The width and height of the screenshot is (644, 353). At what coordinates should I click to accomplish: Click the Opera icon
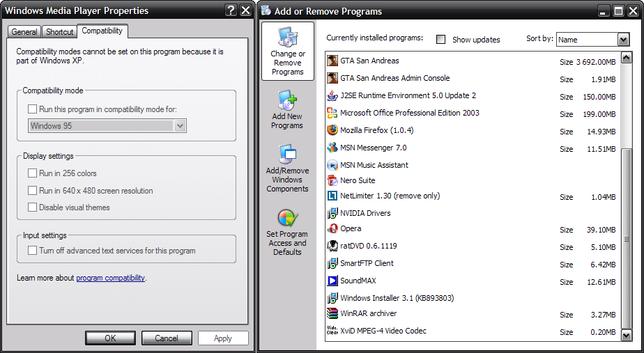(332, 228)
